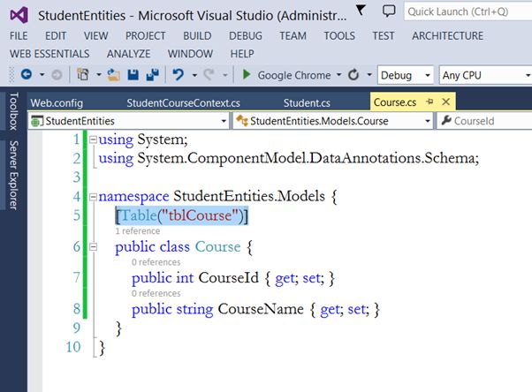Click the Visual Studio logo icon
This screenshot has height=392, width=532.
(19, 15)
